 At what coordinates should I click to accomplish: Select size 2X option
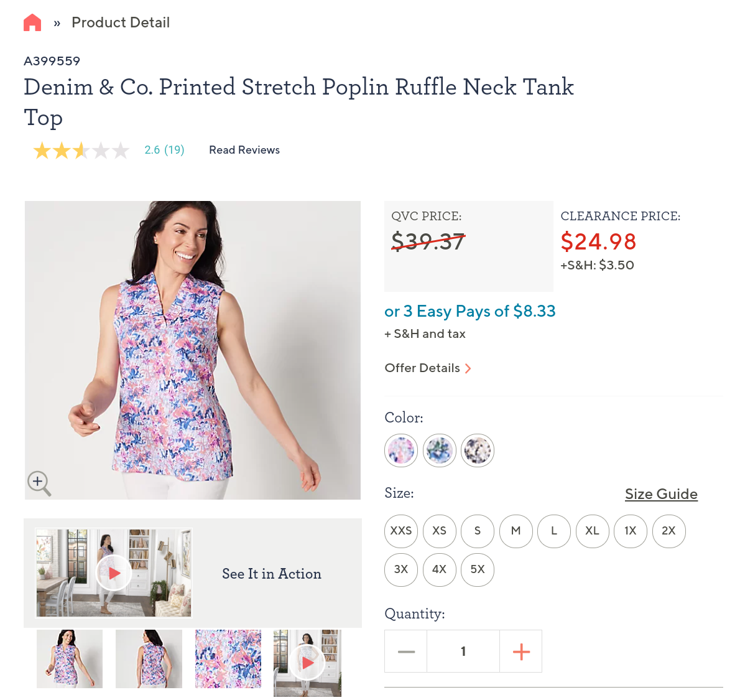point(668,531)
